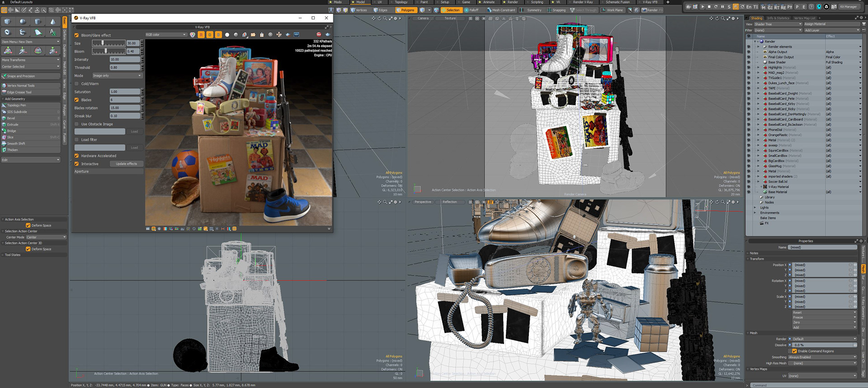
Task: Toggle the Interactive checkbox
Action: (x=76, y=164)
